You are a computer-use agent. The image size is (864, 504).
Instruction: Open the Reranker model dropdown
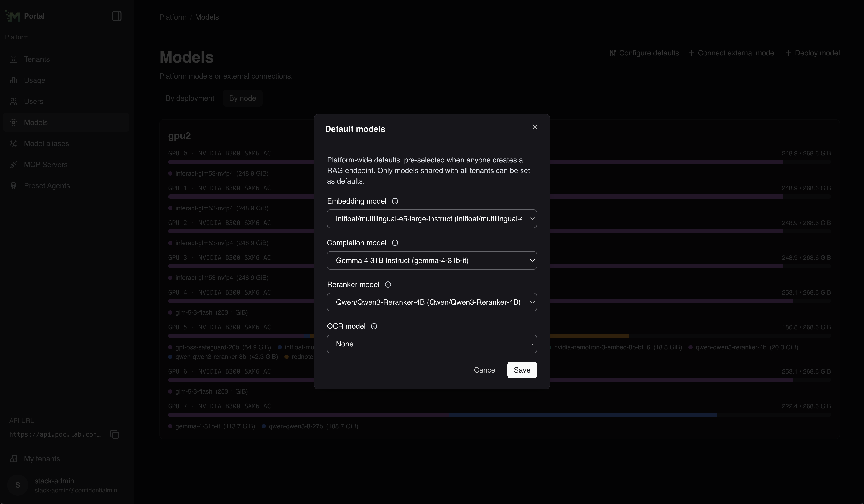tap(432, 302)
